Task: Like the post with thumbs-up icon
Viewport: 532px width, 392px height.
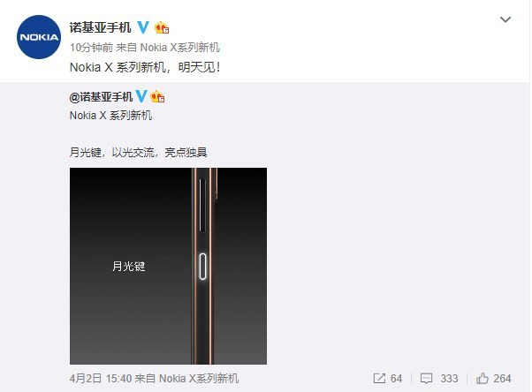Action: [x=483, y=378]
